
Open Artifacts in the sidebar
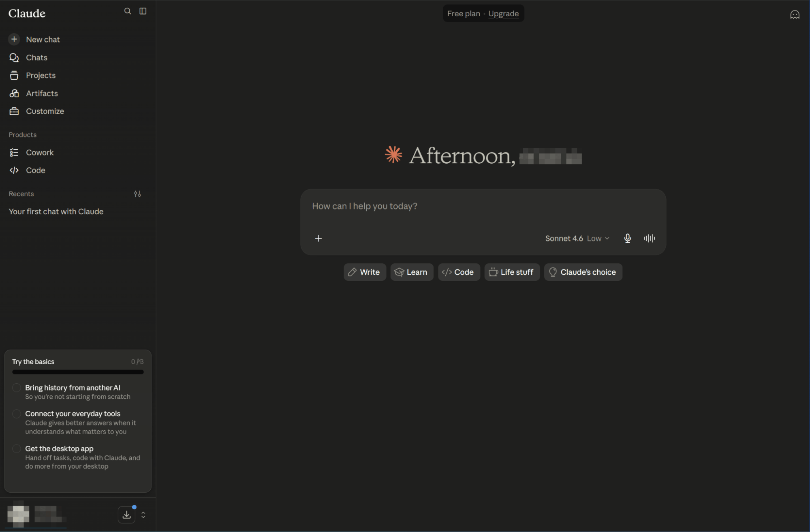[x=42, y=93]
